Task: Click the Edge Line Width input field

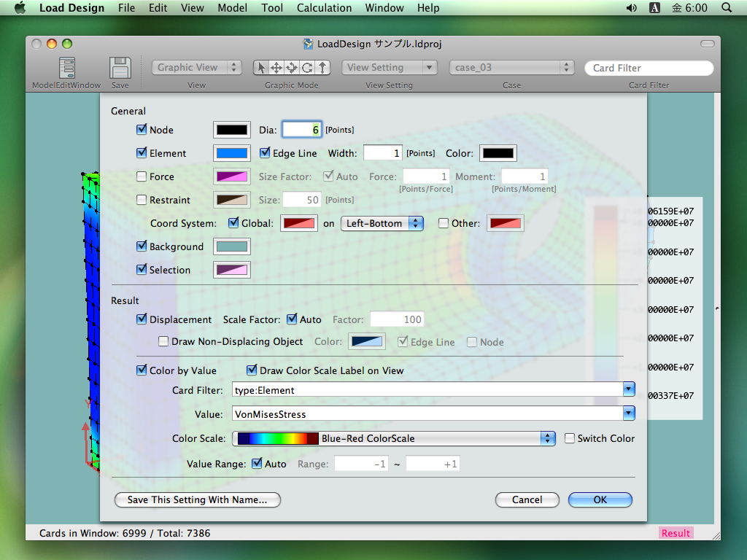Action: click(383, 153)
